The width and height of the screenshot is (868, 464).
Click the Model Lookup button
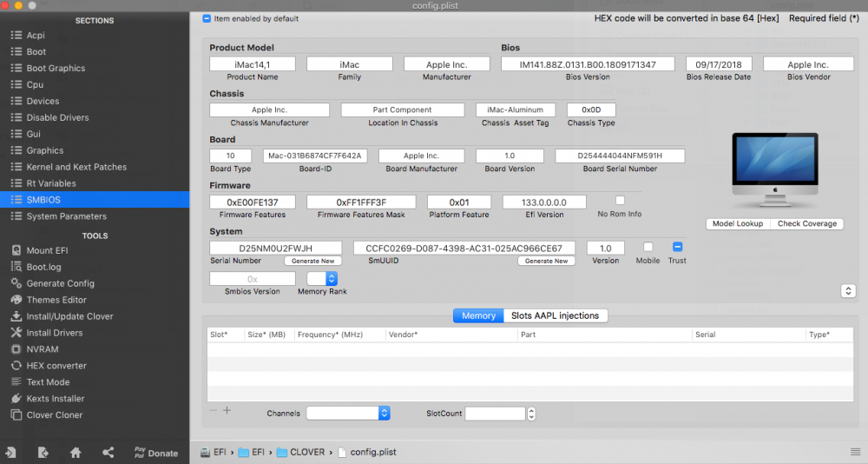[738, 223]
